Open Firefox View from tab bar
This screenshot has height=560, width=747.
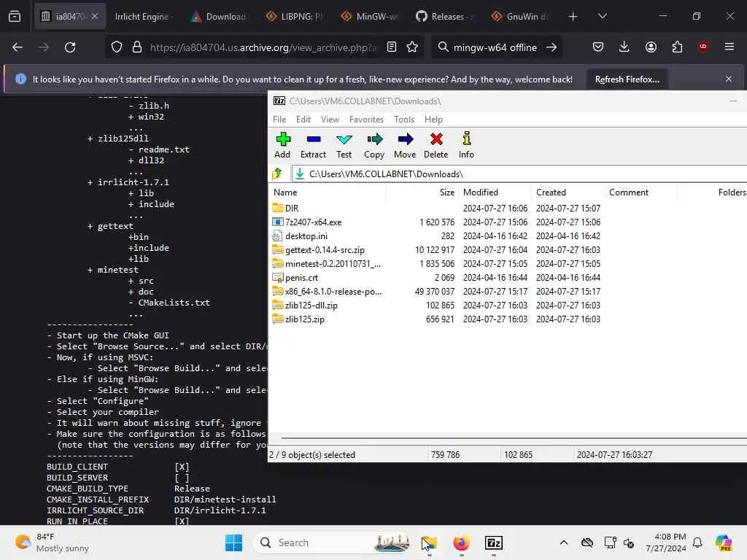[x=15, y=16]
